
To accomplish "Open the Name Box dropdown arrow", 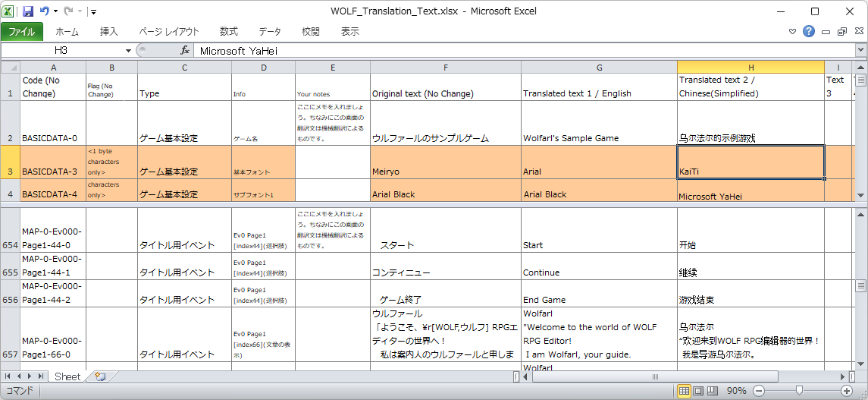I will pos(128,50).
